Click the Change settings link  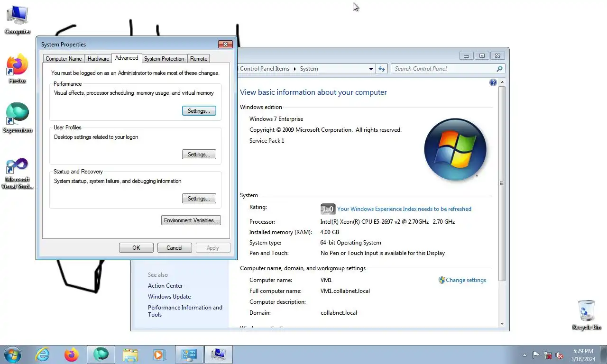point(466,280)
